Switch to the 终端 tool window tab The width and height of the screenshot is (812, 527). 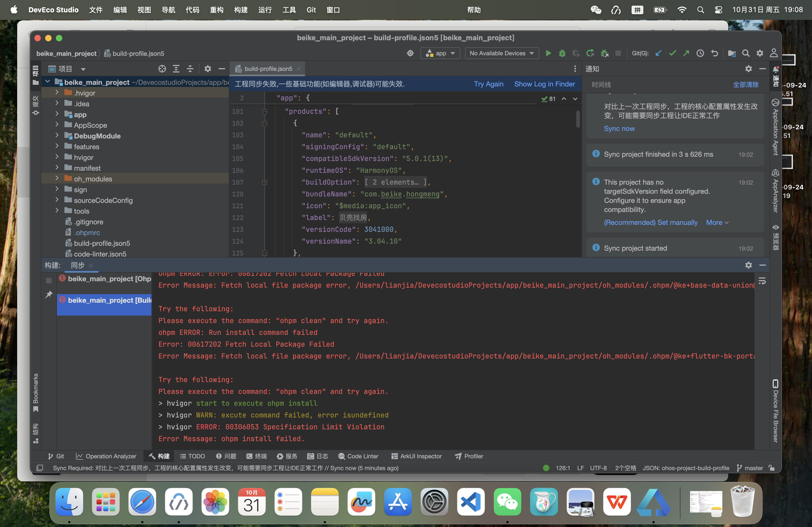click(x=256, y=456)
